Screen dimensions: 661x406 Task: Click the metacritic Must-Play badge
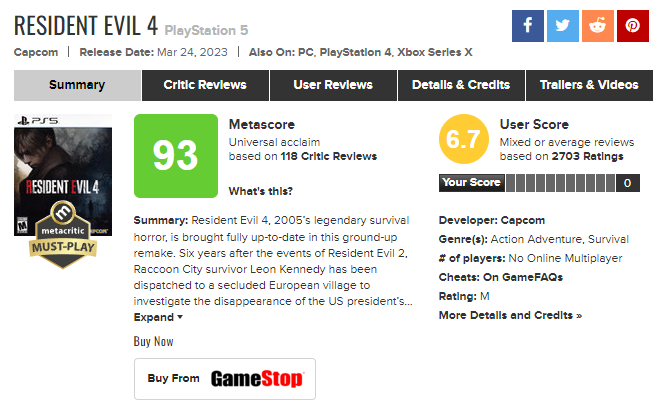coord(63,235)
